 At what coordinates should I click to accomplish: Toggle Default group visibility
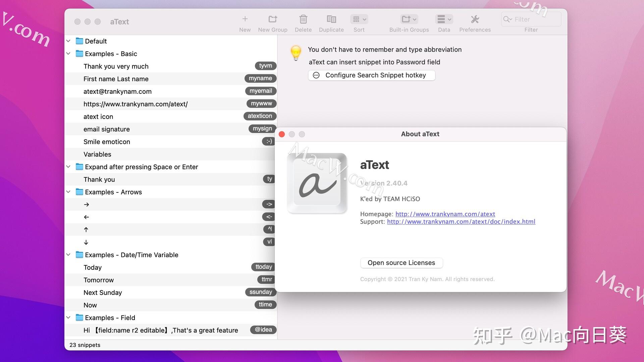click(x=69, y=41)
